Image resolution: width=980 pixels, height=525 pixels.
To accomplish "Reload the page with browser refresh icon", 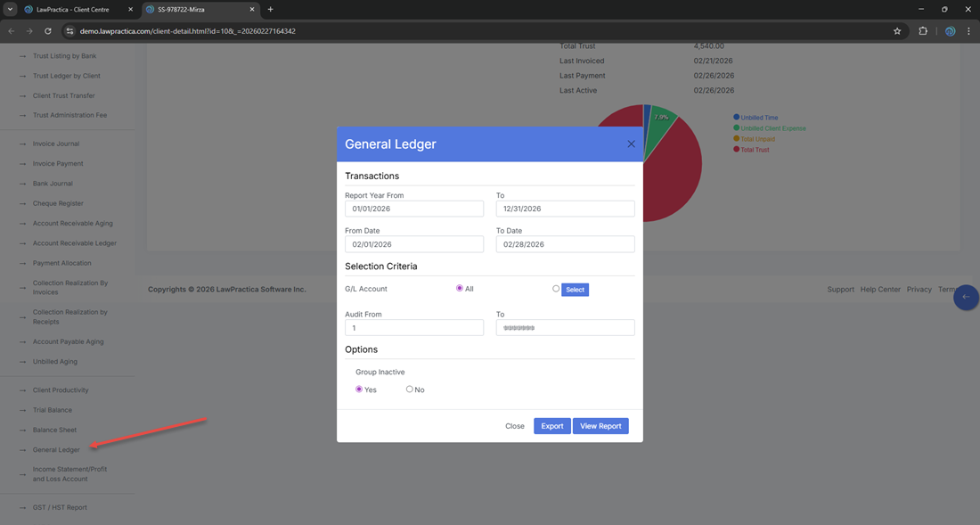I will click(x=48, y=31).
